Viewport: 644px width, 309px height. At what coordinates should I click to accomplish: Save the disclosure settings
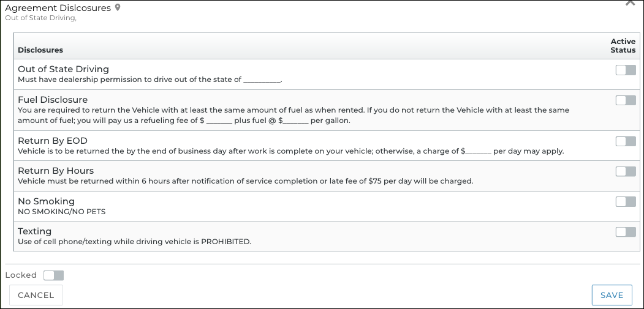[612, 295]
